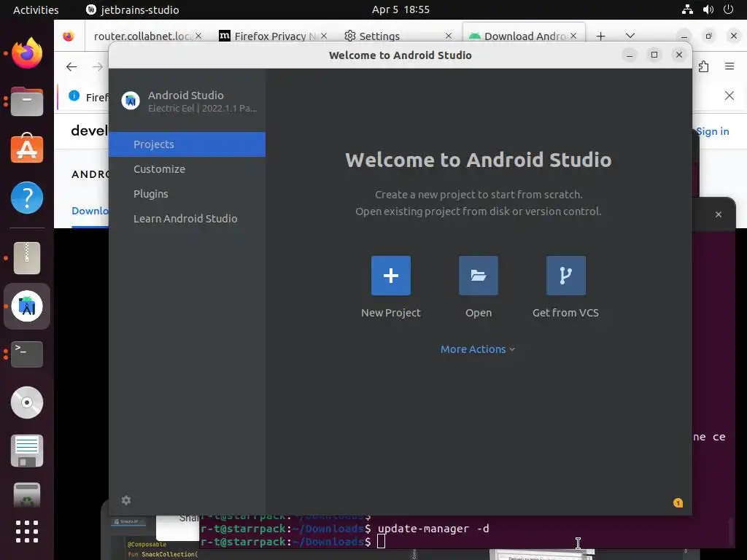
Task: Click the yellow notification badge icon
Action: point(678,503)
